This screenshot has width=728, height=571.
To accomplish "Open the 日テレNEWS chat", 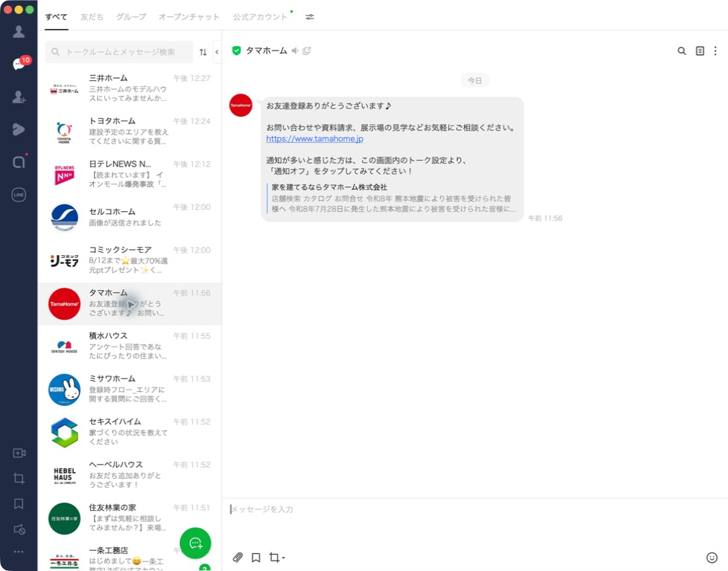I will point(129,174).
